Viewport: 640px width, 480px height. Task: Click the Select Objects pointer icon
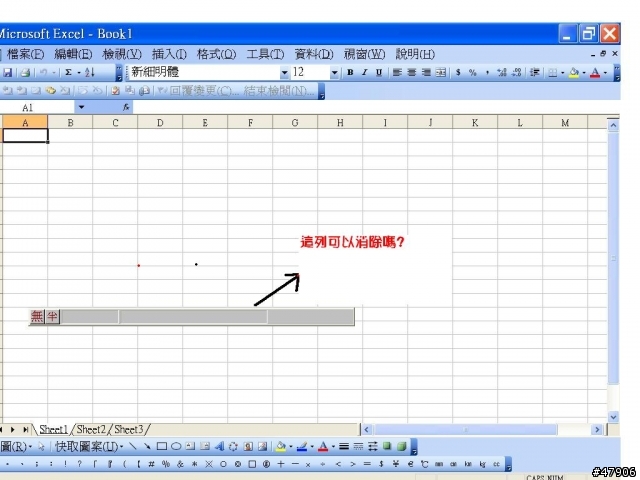click(x=41, y=447)
